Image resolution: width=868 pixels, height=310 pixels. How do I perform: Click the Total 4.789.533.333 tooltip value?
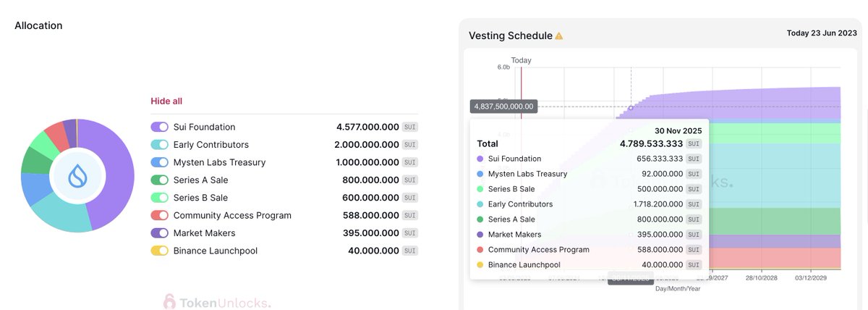click(x=650, y=143)
